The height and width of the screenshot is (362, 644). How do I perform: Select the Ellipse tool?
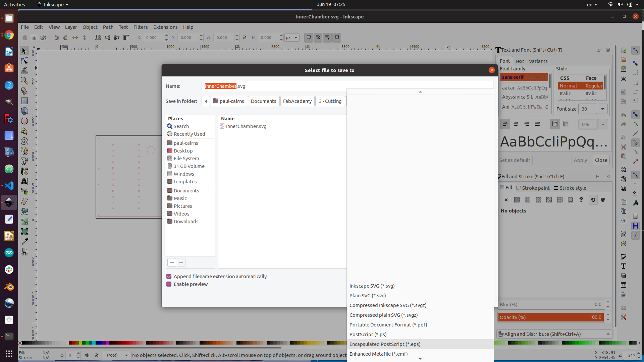point(24,121)
